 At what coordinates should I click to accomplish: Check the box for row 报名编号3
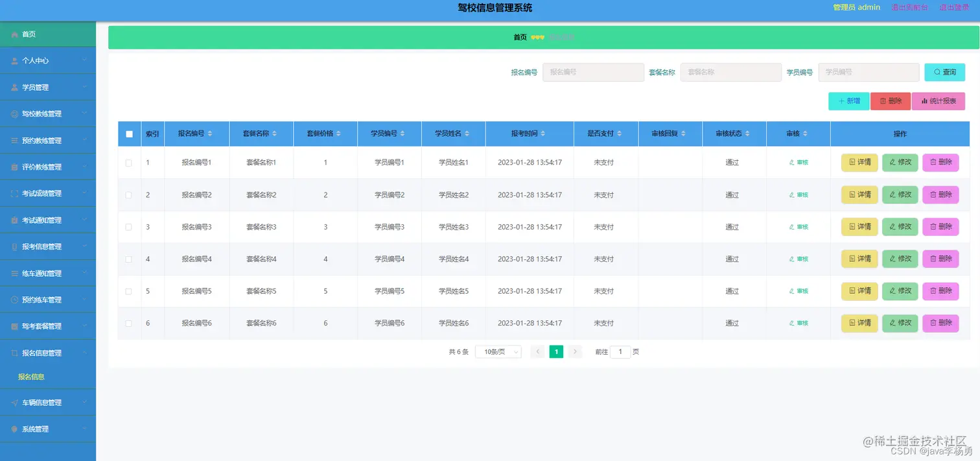128,228
